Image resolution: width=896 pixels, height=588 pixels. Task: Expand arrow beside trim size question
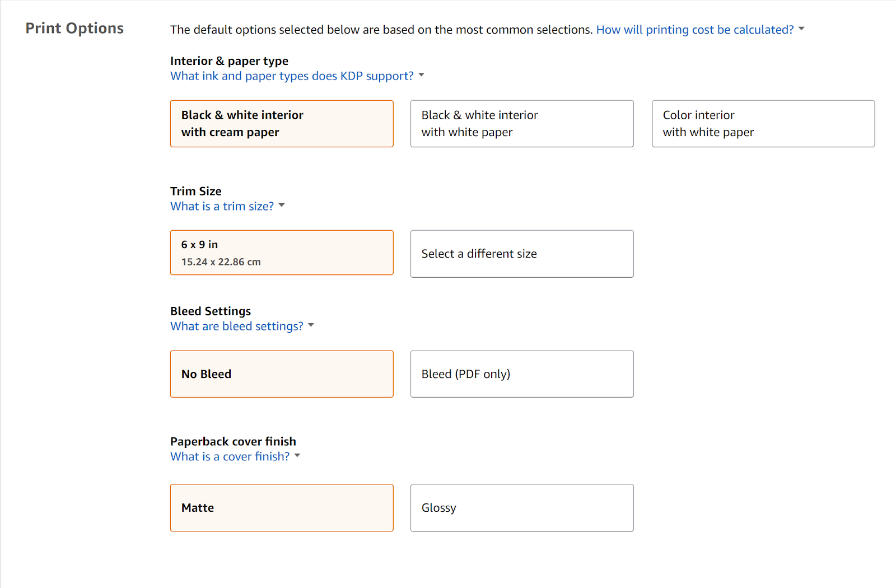pyautogui.click(x=282, y=206)
